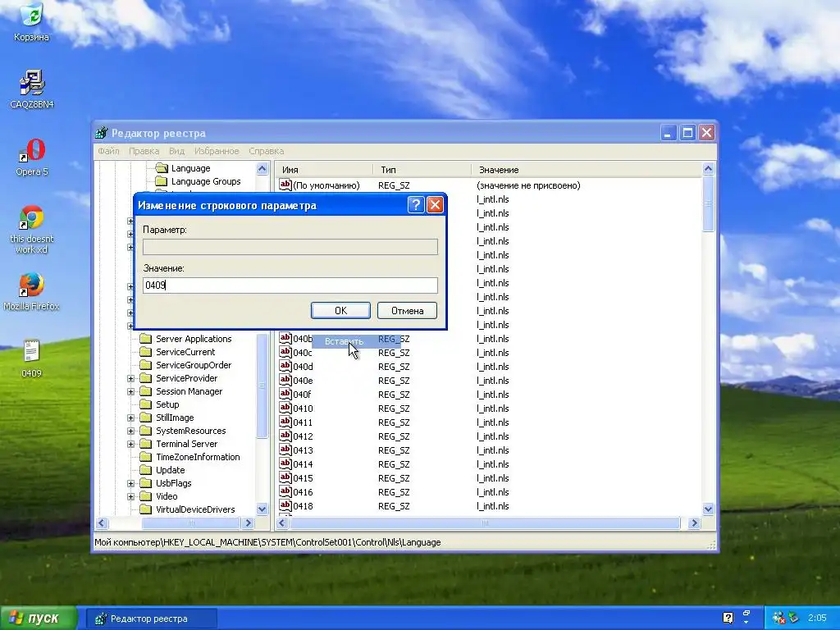The image size is (840, 630).
Task: Click the string icon of value 040c
Action: pyautogui.click(x=285, y=352)
